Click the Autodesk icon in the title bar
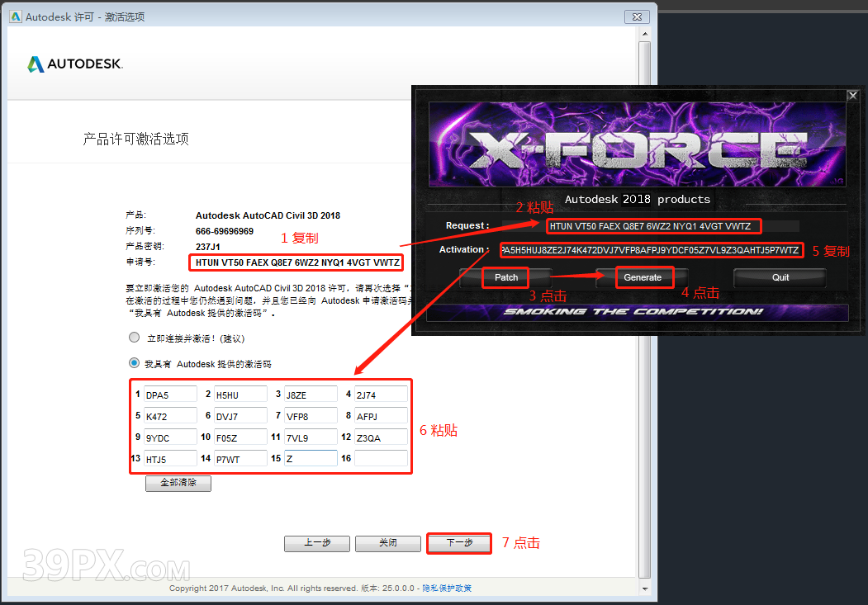 pos(16,17)
